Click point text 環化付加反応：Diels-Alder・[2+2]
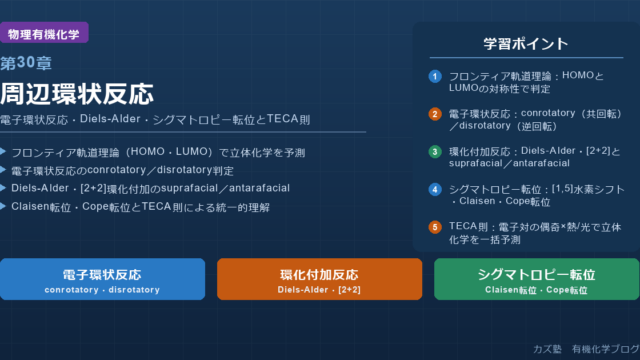This screenshot has height=360, width=640. click(x=535, y=157)
